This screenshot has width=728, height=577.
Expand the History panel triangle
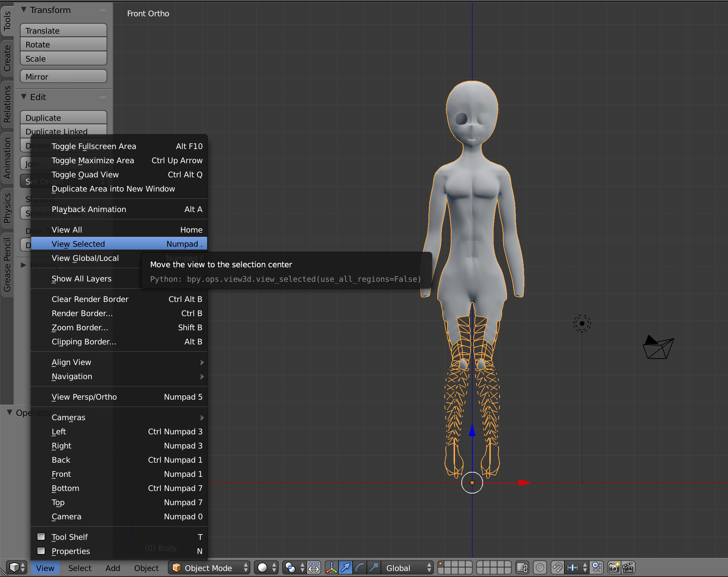pyautogui.click(x=23, y=265)
